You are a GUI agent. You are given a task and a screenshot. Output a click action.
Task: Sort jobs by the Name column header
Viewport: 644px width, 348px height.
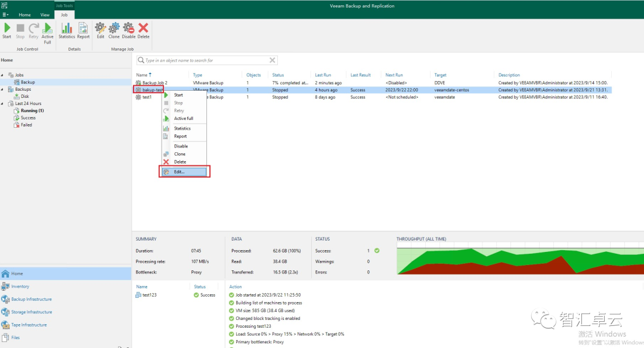(143, 75)
